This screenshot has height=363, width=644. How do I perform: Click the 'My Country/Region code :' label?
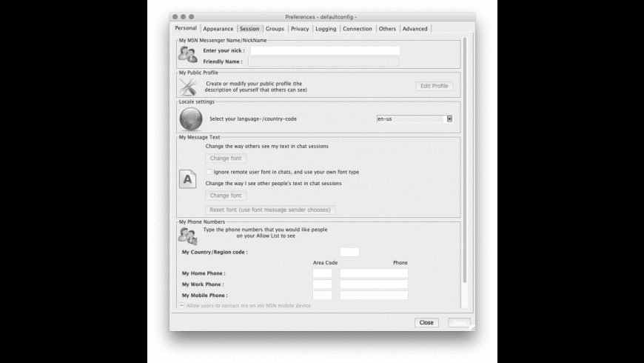[215, 252]
